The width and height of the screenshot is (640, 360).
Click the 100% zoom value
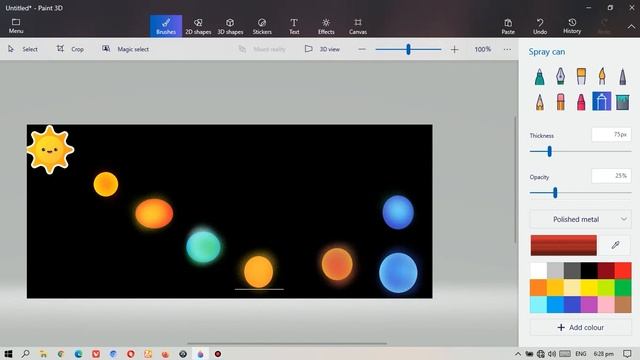pos(482,49)
